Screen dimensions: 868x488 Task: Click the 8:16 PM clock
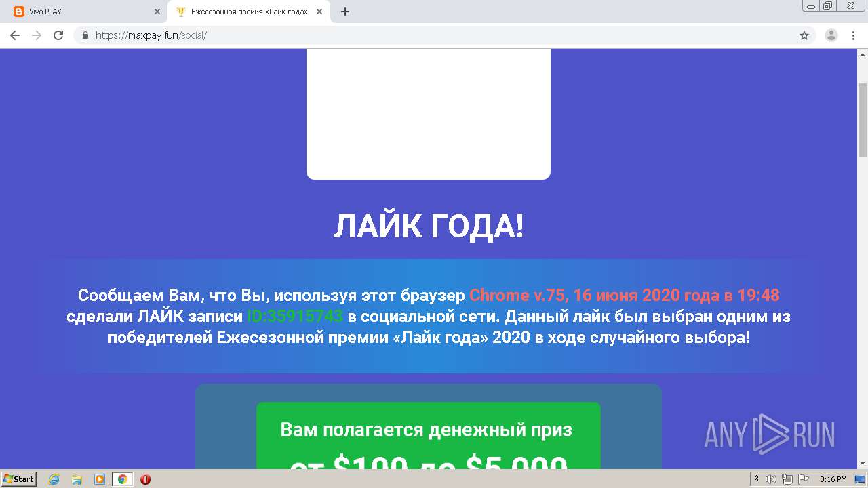coord(833,479)
